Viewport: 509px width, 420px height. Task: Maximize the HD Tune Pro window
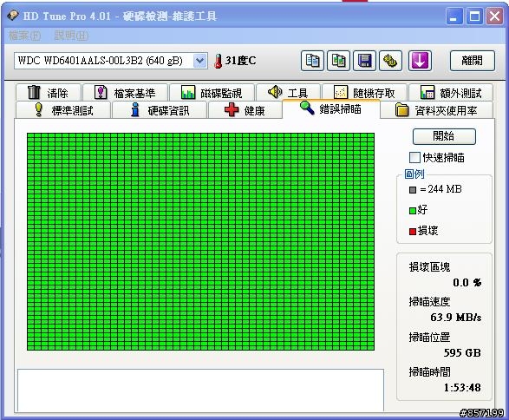pyautogui.click(x=474, y=16)
